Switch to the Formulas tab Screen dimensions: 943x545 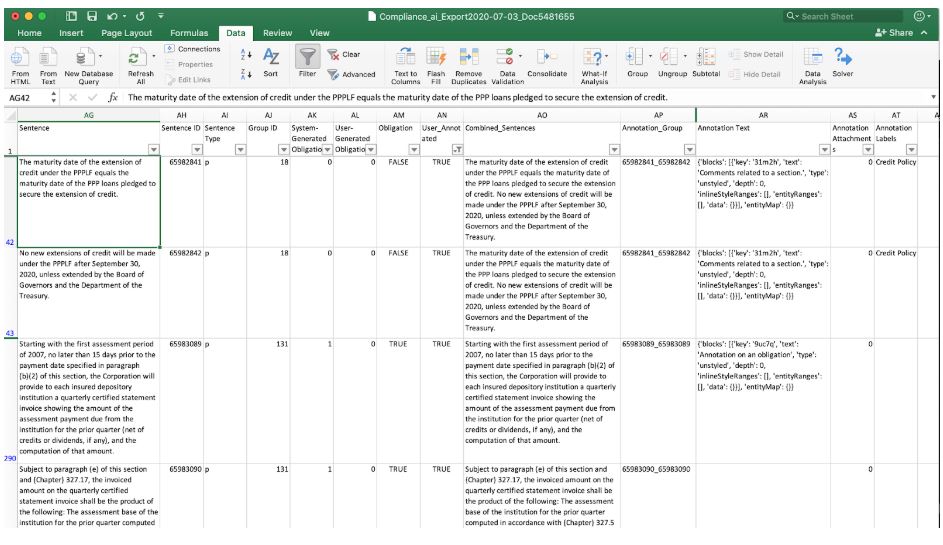pyautogui.click(x=189, y=33)
